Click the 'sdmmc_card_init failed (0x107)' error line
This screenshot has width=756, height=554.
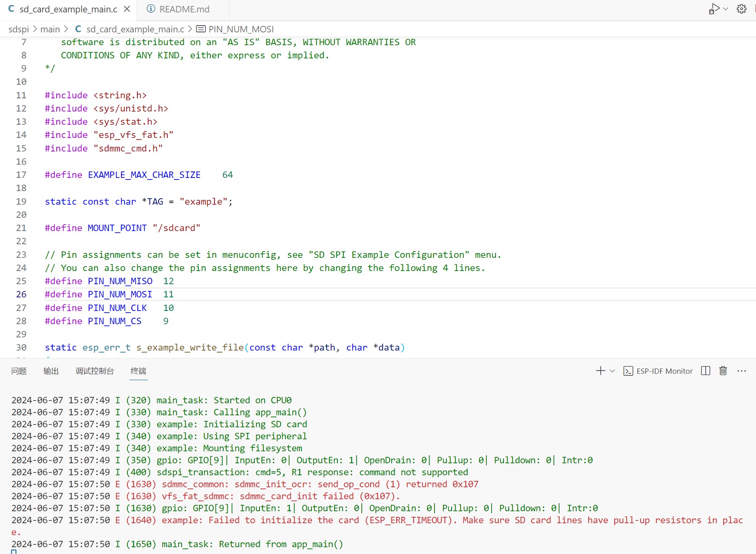(206, 496)
